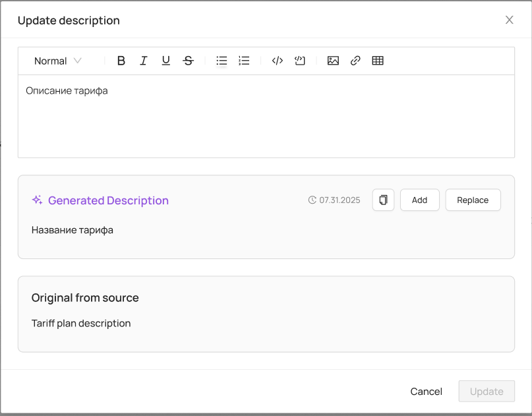The width and height of the screenshot is (532, 416).
Task: Insert a table in the editor
Action: 378,61
